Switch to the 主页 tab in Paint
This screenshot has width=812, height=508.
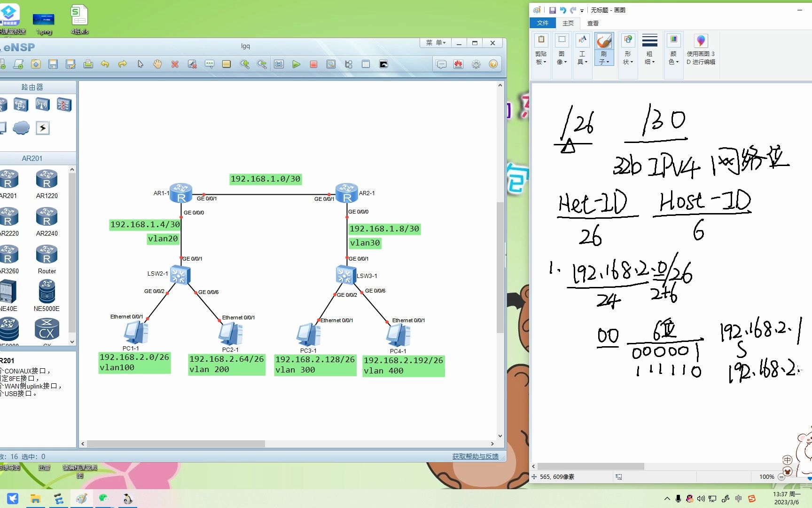point(568,23)
